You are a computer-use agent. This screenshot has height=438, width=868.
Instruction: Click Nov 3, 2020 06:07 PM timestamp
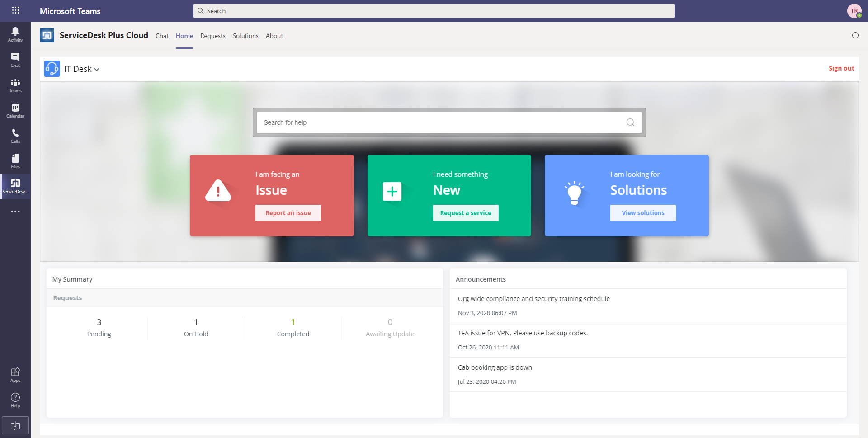487,313
